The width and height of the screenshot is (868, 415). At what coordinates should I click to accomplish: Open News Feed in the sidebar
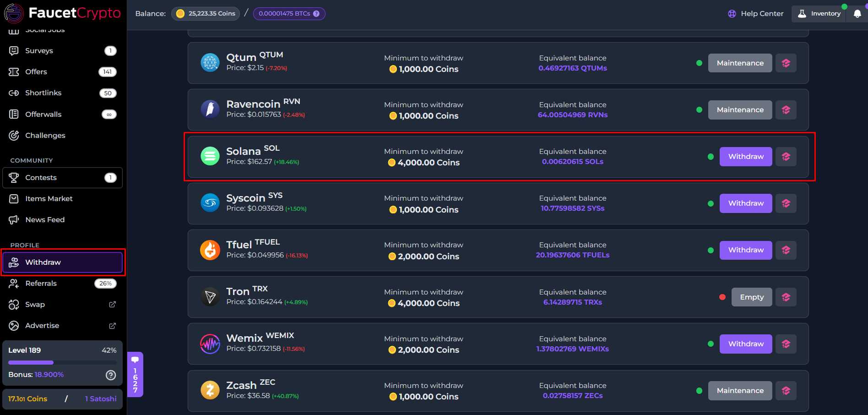[62, 220]
